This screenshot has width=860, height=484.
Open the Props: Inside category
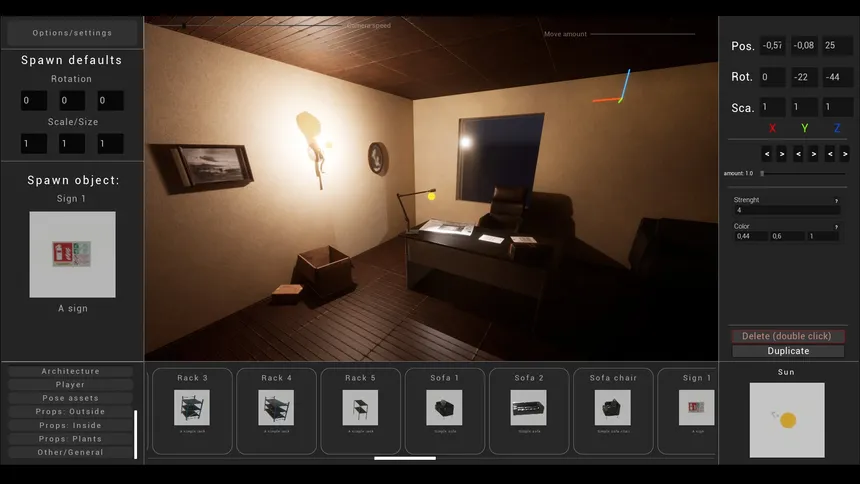tap(71, 425)
